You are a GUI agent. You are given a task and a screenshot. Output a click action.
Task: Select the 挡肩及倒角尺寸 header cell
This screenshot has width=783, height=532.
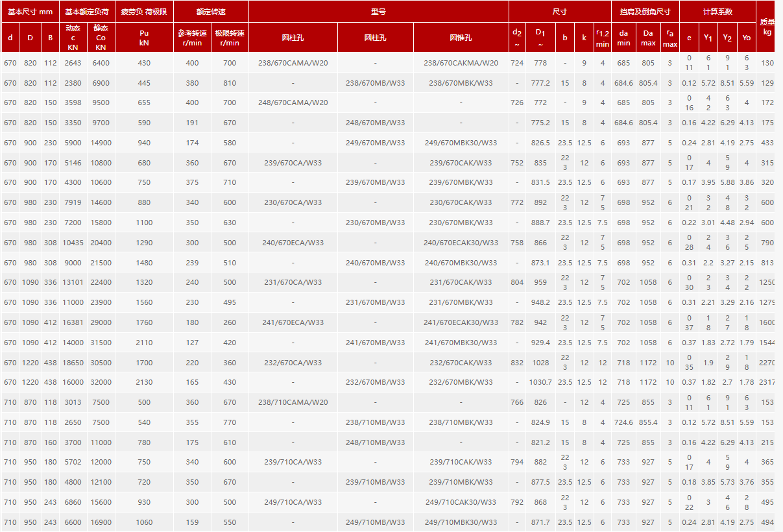coord(645,12)
